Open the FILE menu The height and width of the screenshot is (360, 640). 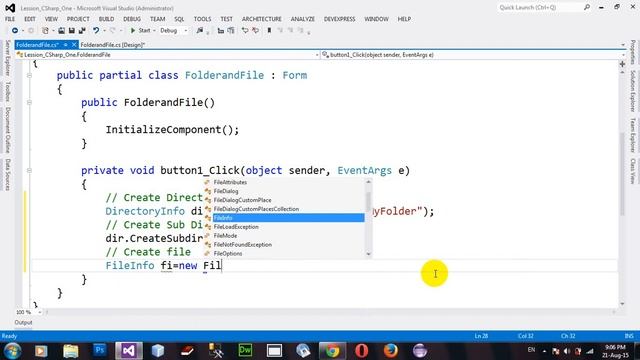click(x=10, y=19)
